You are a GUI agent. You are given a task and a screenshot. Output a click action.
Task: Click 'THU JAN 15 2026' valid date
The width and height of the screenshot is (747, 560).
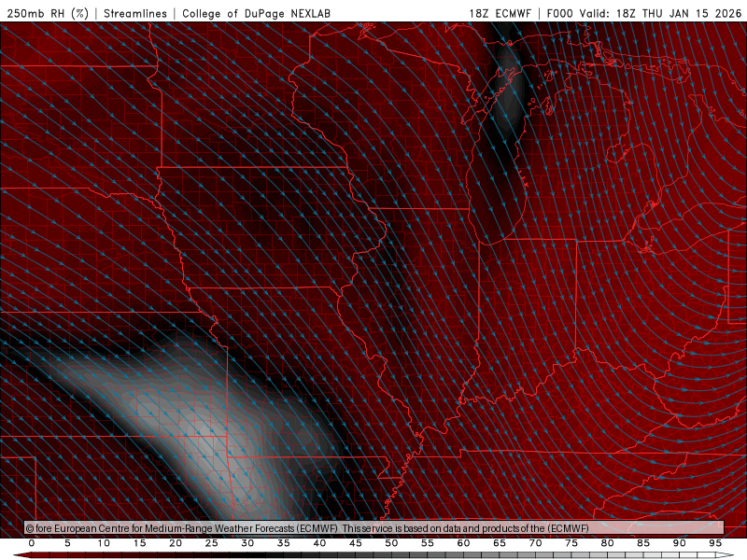pyautogui.click(x=692, y=13)
